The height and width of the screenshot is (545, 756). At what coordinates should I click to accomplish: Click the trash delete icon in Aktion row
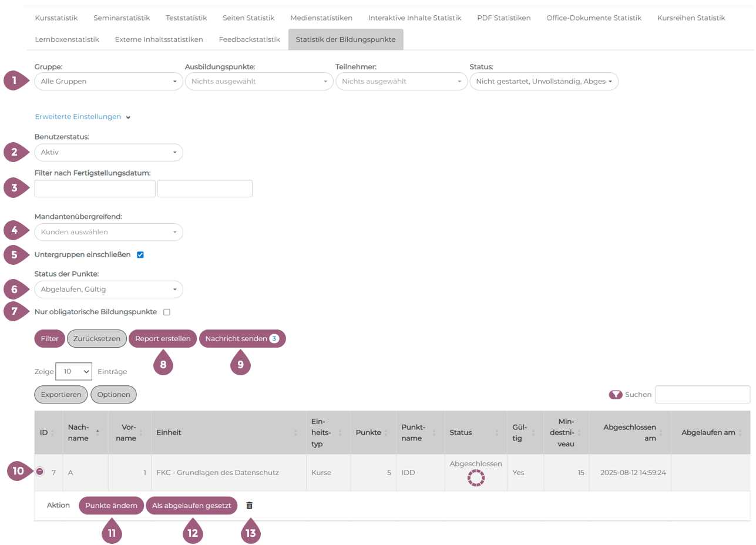click(x=249, y=505)
